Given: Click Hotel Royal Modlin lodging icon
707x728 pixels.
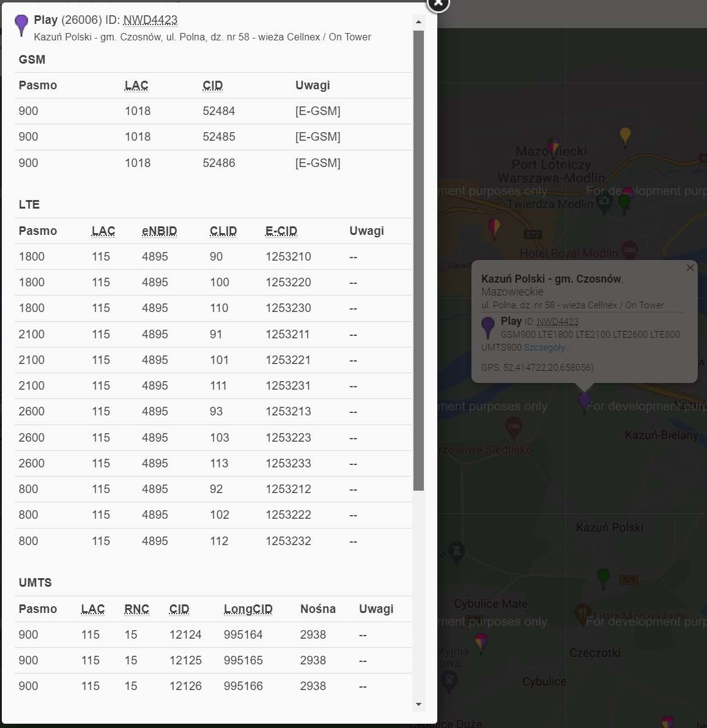Looking at the screenshot, I should 629,251.
